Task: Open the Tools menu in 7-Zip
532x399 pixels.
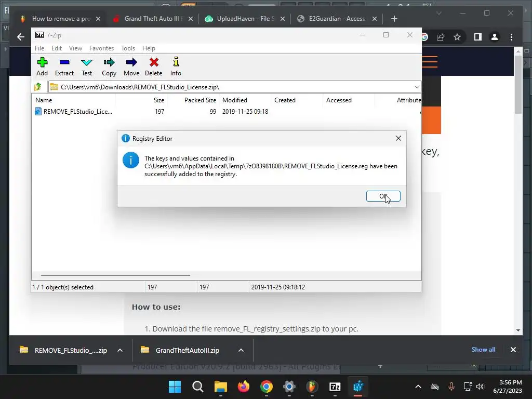Action: [x=128, y=48]
